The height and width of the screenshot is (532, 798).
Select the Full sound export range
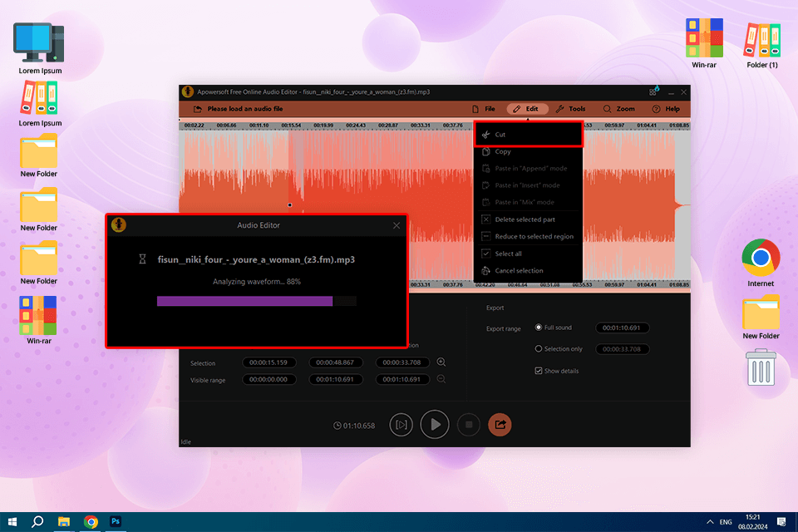point(539,328)
